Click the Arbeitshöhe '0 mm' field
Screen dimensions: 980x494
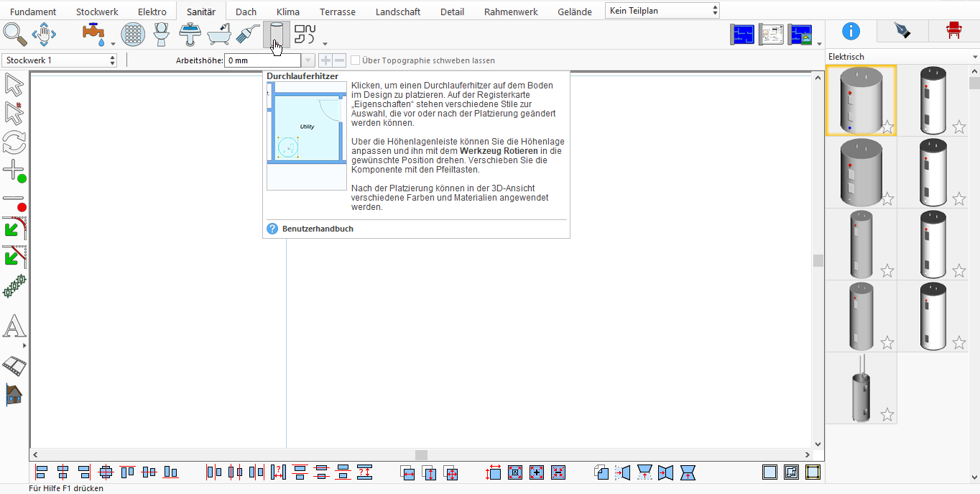[x=263, y=61]
